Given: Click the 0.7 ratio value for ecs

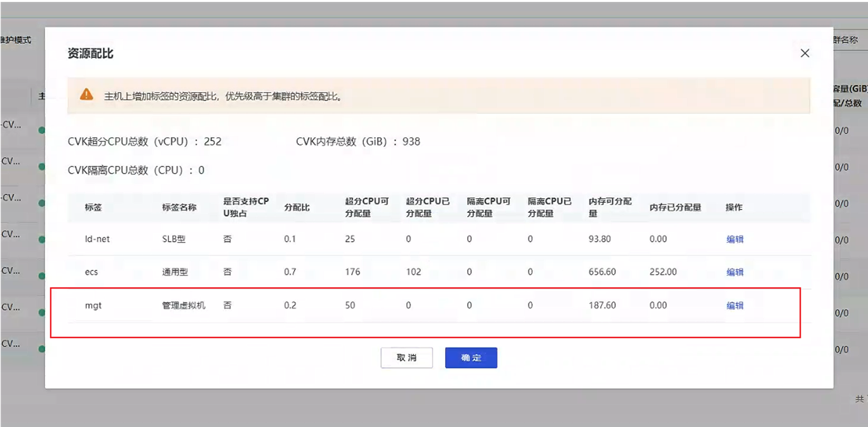Looking at the screenshot, I should [290, 272].
